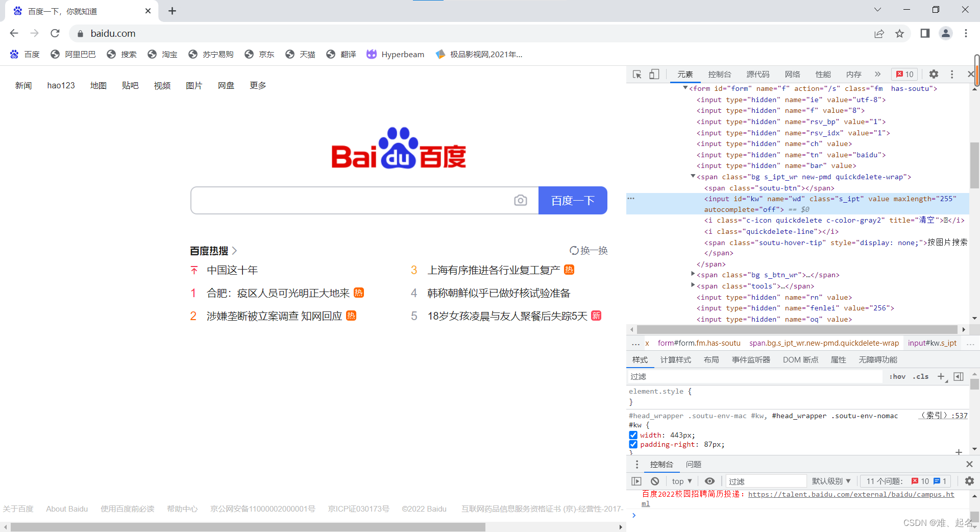This screenshot has width=980, height=532.
Task: Open the talent.baidu.com campus link
Action: 851,494
